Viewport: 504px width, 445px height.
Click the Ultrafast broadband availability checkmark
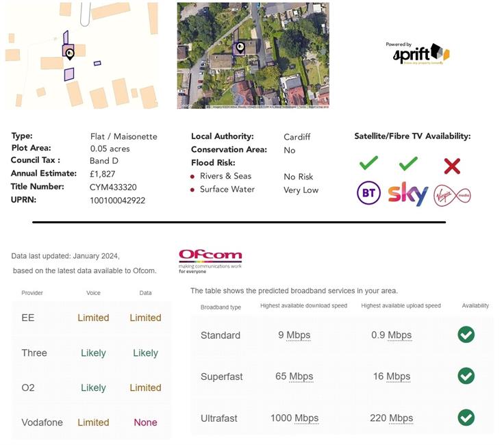tap(466, 418)
